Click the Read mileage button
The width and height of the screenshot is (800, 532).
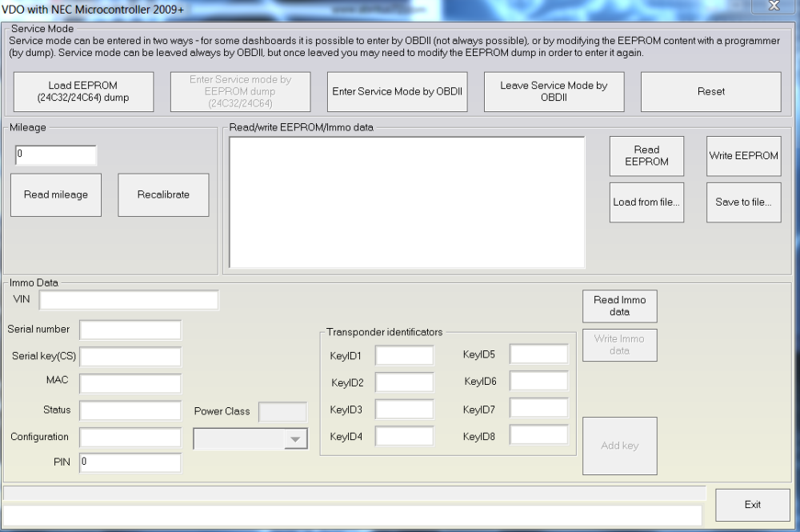point(56,195)
